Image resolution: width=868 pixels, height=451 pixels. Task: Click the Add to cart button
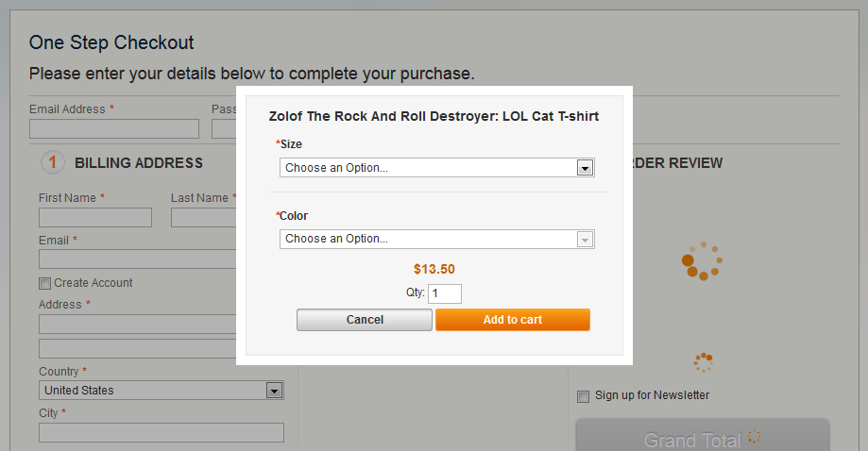point(513,320)
